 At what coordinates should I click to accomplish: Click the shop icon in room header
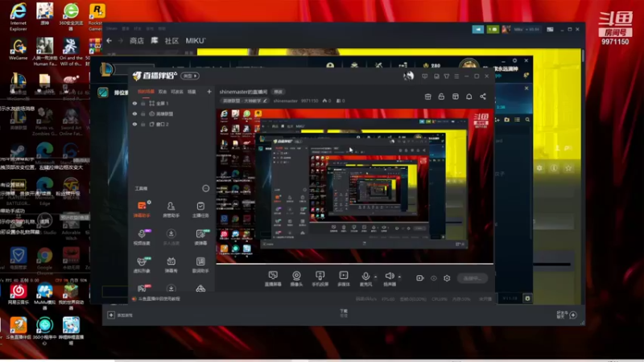(x=427, y=97)
